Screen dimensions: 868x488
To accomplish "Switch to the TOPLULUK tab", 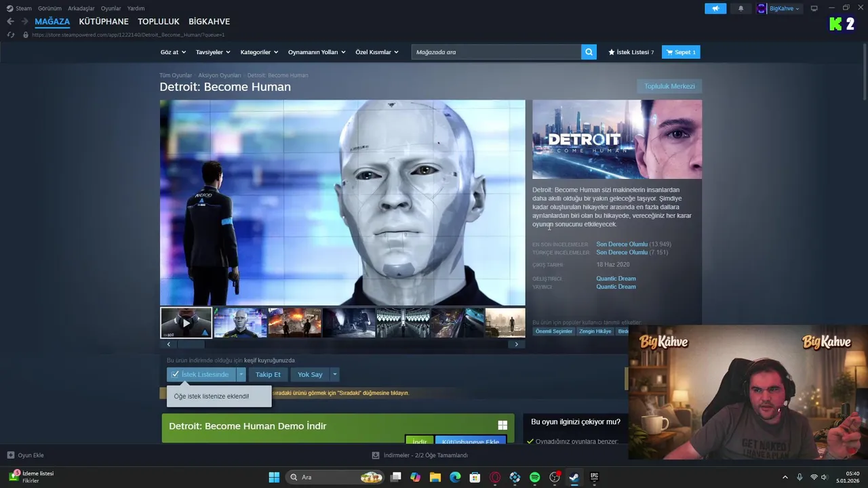I will coord(159,22).
